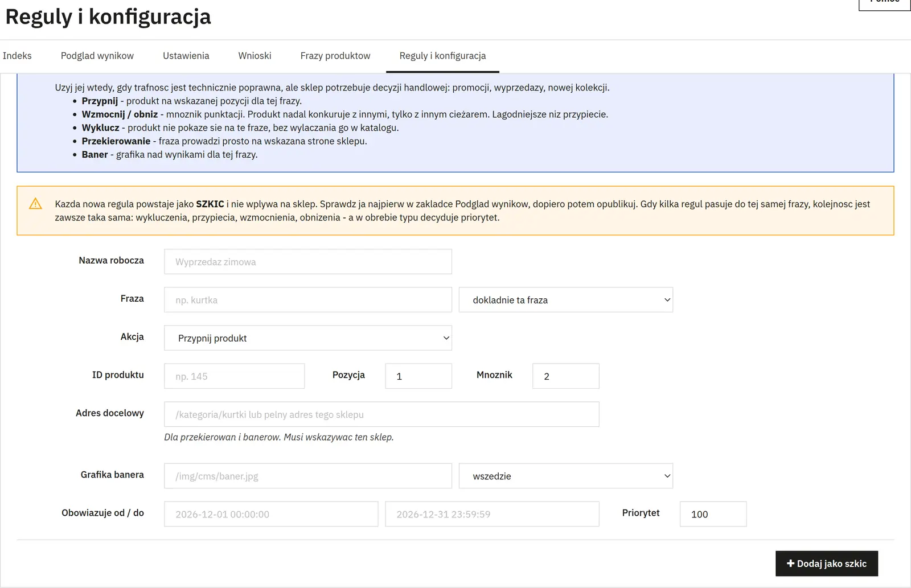Focus the ID produktu field

(235, 376)
